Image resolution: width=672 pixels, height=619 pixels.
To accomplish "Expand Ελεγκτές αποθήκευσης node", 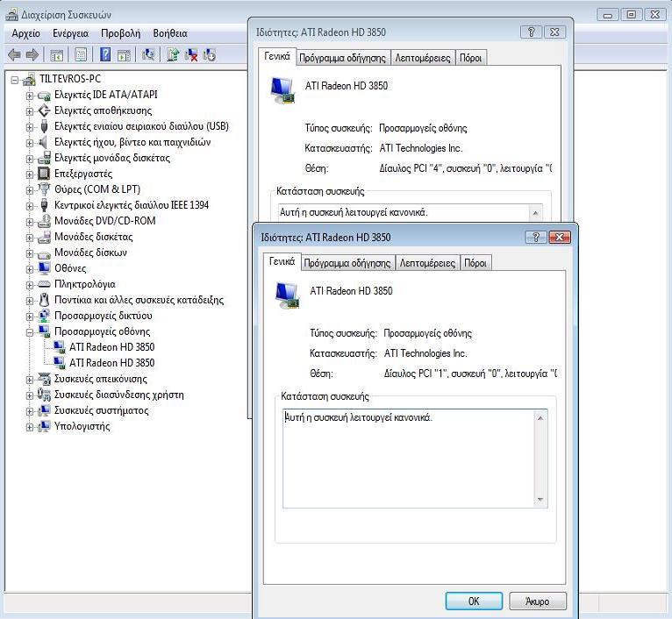I will [x=30, y=111].
